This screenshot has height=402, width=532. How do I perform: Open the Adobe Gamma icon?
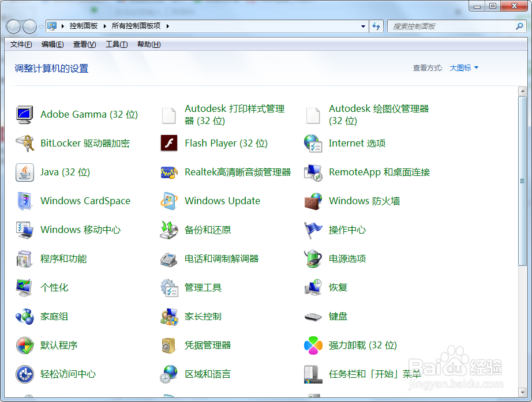(x=24, y=115)
